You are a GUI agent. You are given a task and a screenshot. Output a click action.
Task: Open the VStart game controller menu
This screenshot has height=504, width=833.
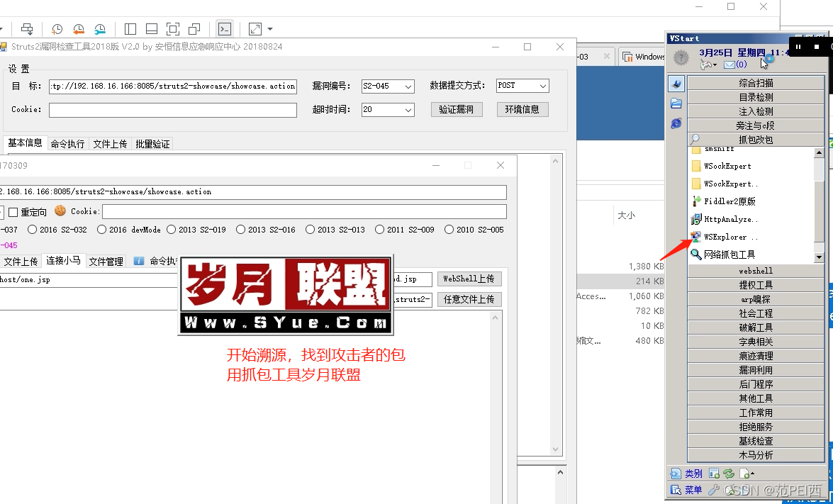pos(709,65)
